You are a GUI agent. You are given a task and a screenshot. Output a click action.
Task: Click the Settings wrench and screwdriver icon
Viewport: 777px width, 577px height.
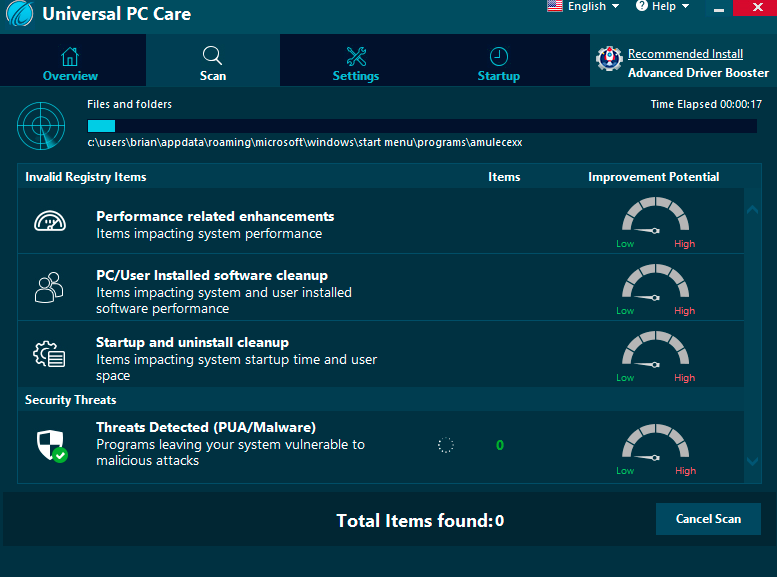click(356, 57)
